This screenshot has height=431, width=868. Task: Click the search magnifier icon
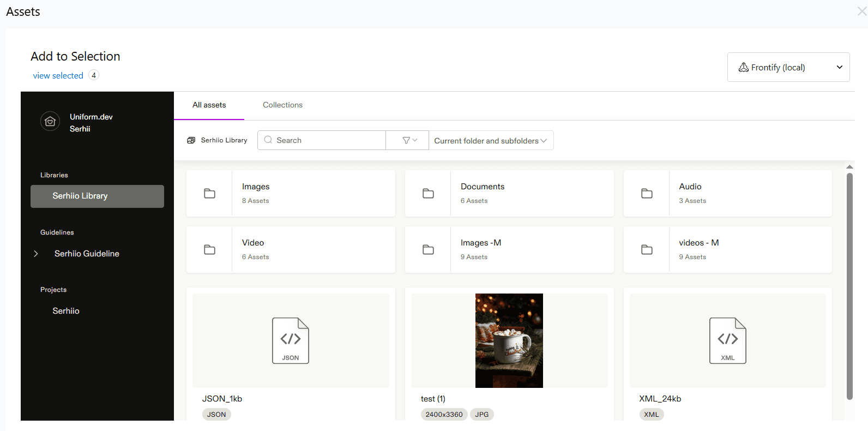coord(268,140)
